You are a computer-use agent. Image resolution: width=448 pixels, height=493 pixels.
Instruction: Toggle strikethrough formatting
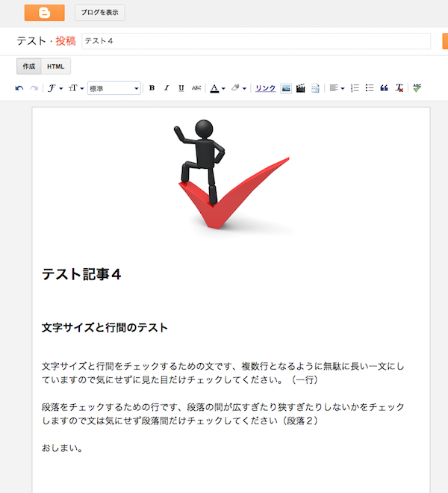pyautogui.click(x=196, y=88)
